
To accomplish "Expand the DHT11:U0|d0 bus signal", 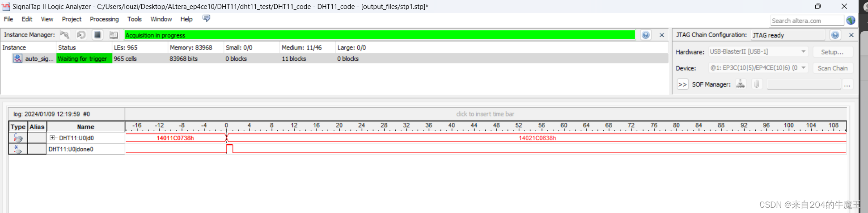I will click(52, 138).
